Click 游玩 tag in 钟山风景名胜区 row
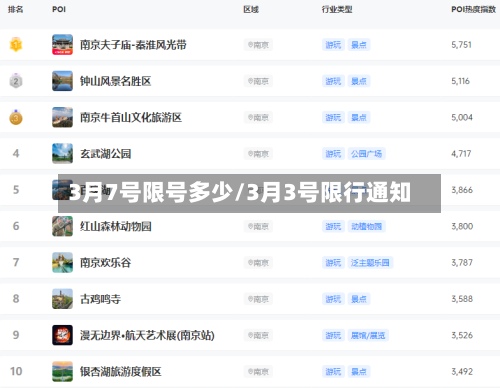Image resolution: width=500 pixels, height=388 pixels. click(x=333, y=81)
